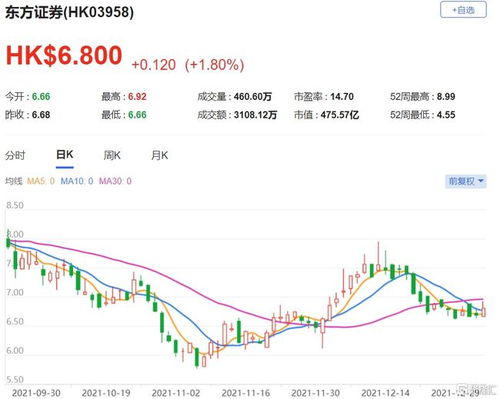Click 今开 value 6.66

41,97
